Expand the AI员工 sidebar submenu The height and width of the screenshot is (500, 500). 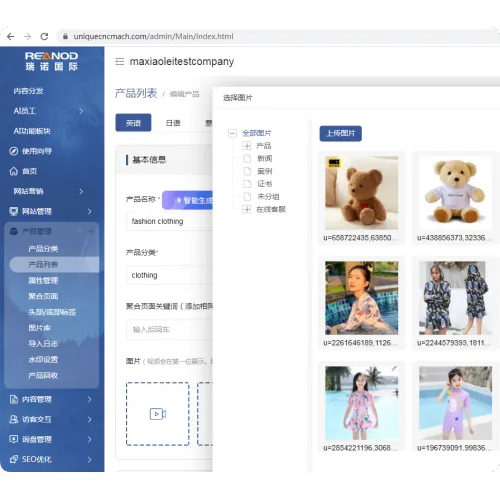pyautogui.click(x=81, y=111)
